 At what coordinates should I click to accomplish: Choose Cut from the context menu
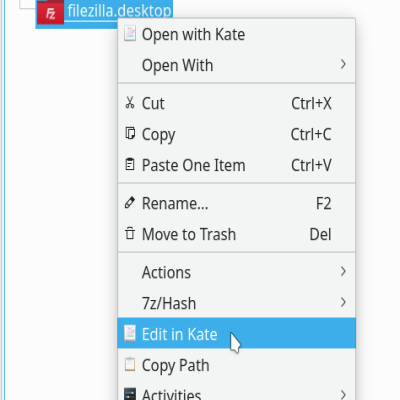[237, 103]
